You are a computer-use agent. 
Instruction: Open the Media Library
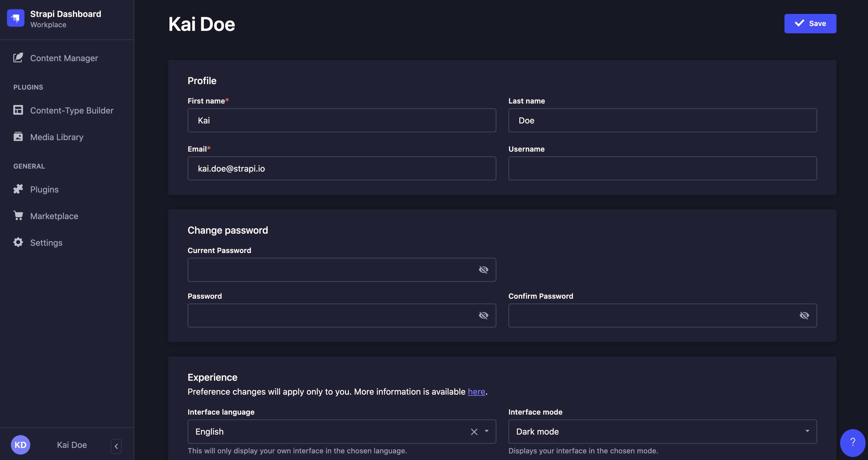tap(56, 137)
